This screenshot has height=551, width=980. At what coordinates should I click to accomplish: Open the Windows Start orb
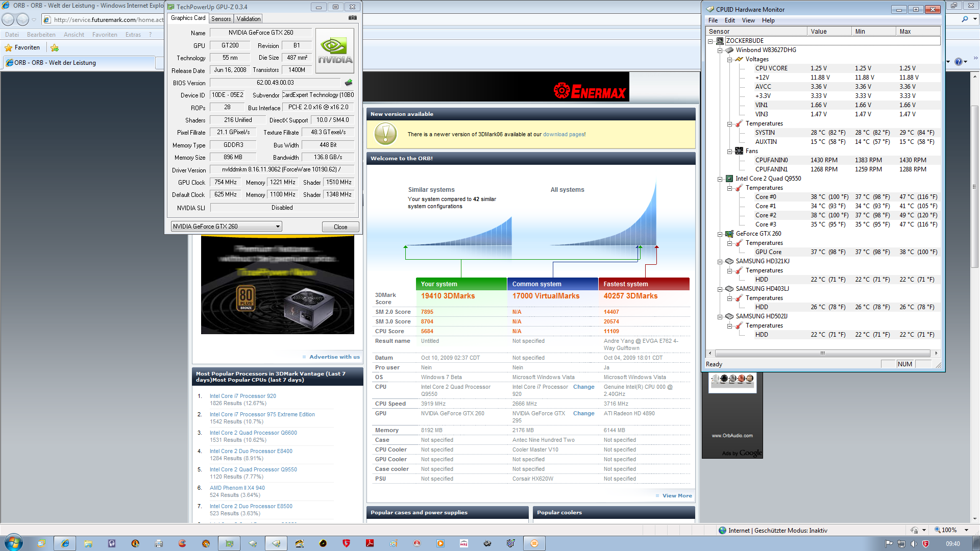tap(13, 543)
